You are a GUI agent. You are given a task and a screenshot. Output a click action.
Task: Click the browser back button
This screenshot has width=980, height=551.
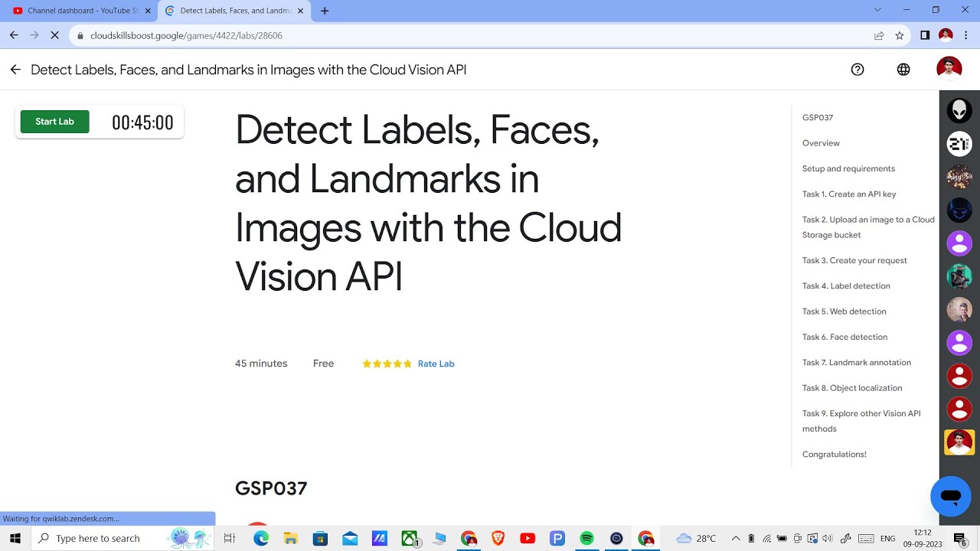tap(14, 35)
